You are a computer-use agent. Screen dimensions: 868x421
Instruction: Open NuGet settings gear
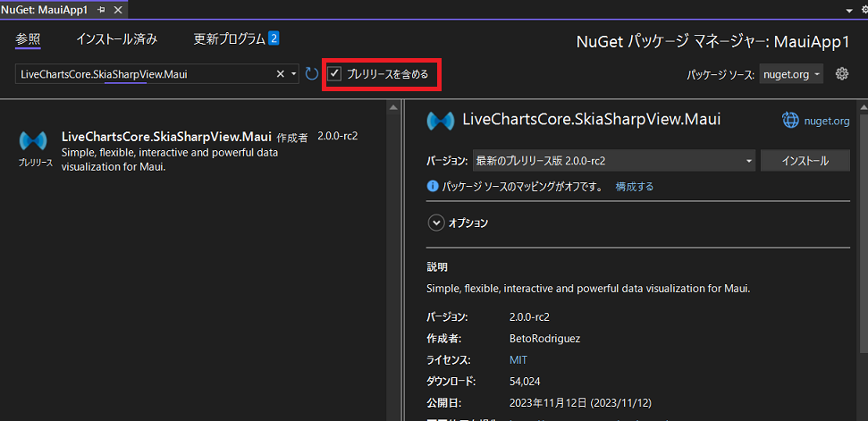click(842, 73)
